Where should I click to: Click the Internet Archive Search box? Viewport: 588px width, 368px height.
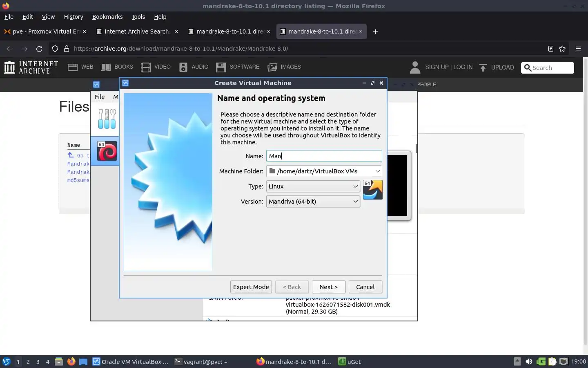(548, 68)
